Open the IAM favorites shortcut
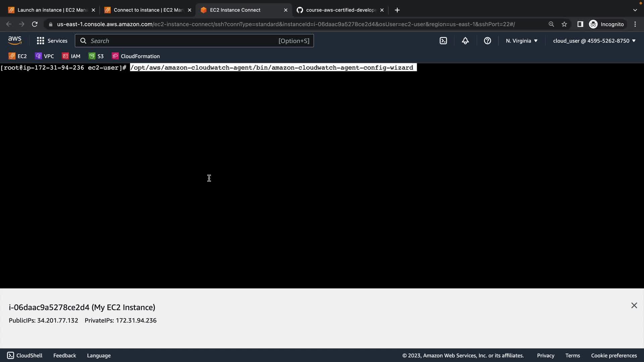The width and height of the screenshot is (644, 362). click(x=71, y=56)
